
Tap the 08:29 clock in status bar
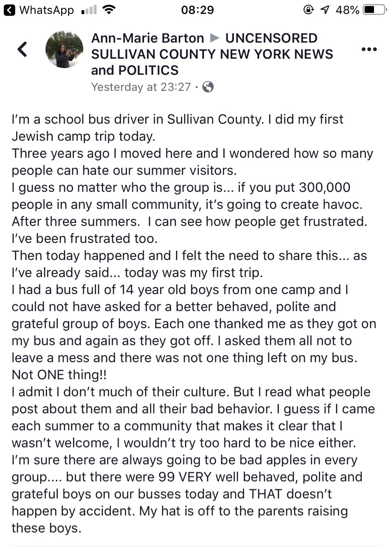point(197,10)
